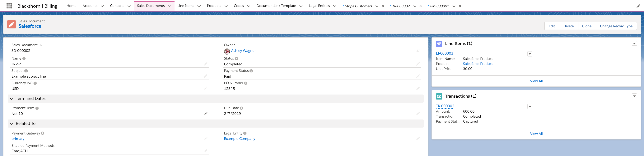
Task: Open the primary payment gateway link
Action: coord(18,139)
